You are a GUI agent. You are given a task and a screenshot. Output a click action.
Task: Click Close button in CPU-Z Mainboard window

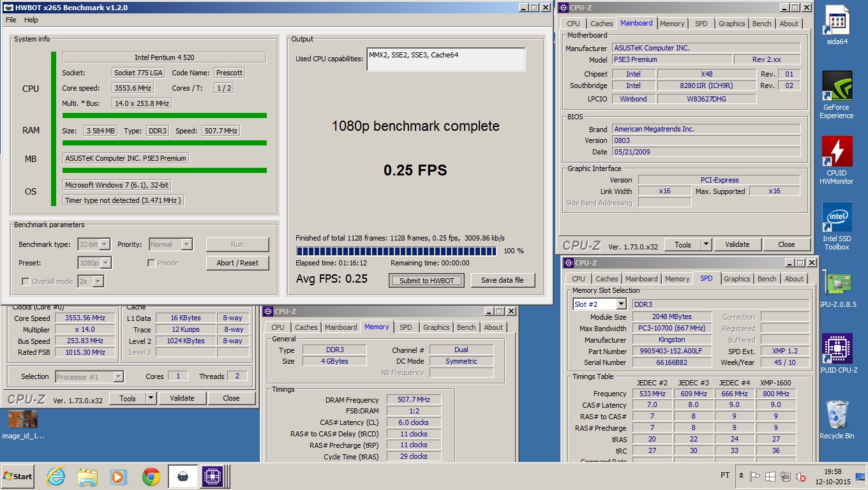coord(786,244)
